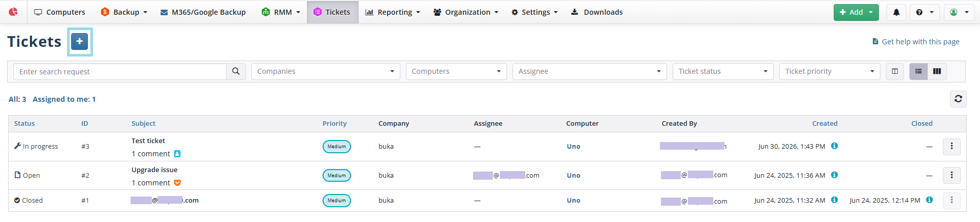Click Medium priority badge on ticket #3
980x222 pixels.
(337, 147)
